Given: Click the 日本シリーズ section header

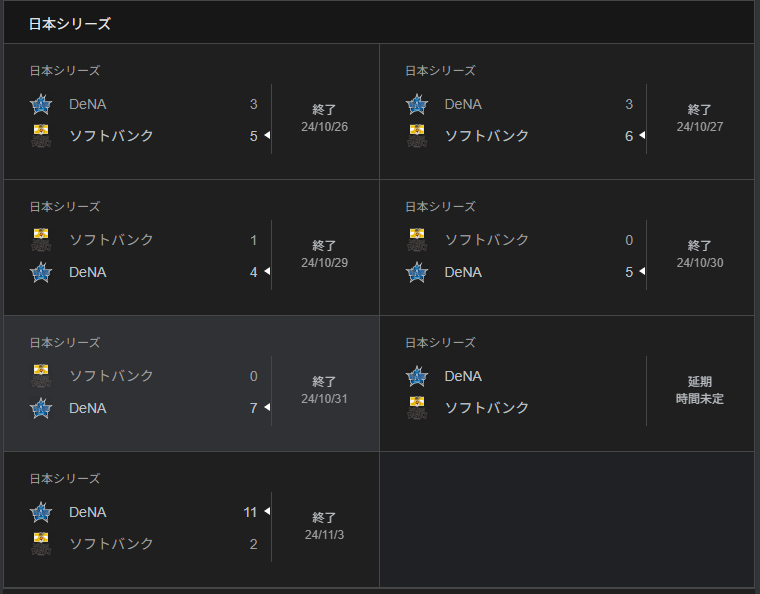Looking at the screenshot, I should (70, 23).
